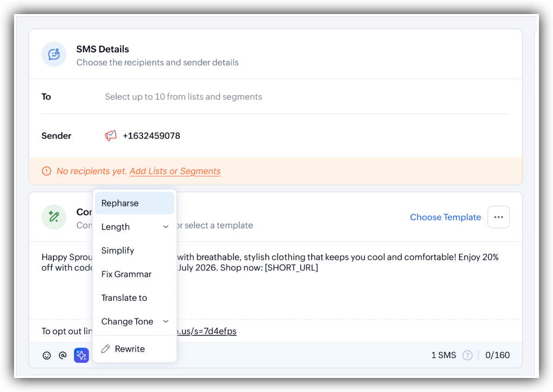Open the opt-out short URL link
This screenshot has height=392, width=553.
coord(206,331)
